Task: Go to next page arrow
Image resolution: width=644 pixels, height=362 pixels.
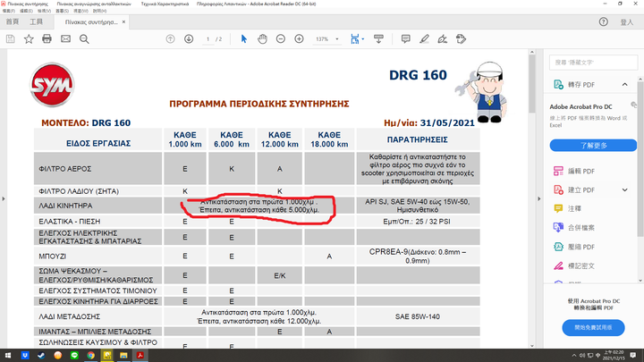Action: coord(189,39)
